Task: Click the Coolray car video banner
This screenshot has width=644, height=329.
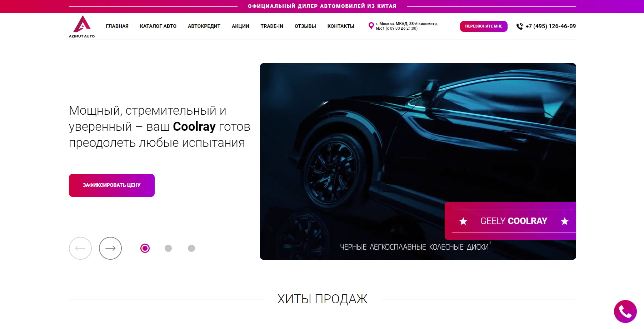Action: (x=418, y=161)
